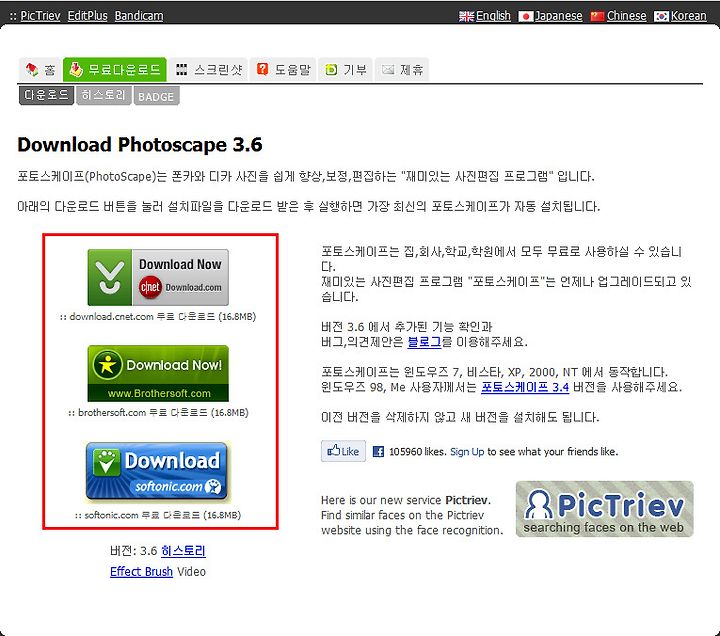Click the China flag icon
This screenshot has width=720, height=636.
(597, 17)
